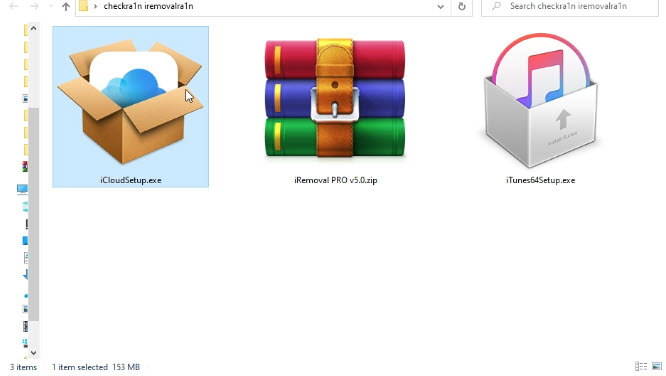Viewport: 666px width, 376px height.
Task: Click the search magnifier icon
Action: pos(496,6)
